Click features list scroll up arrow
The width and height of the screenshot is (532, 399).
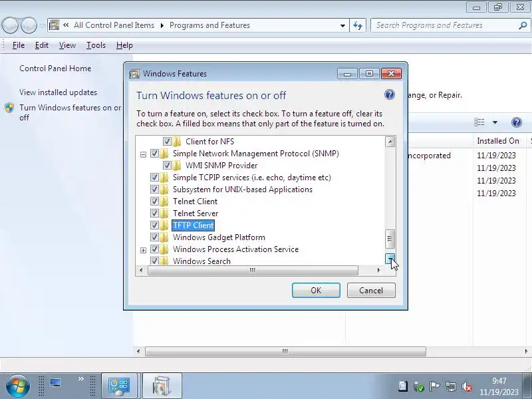(390, 142)
